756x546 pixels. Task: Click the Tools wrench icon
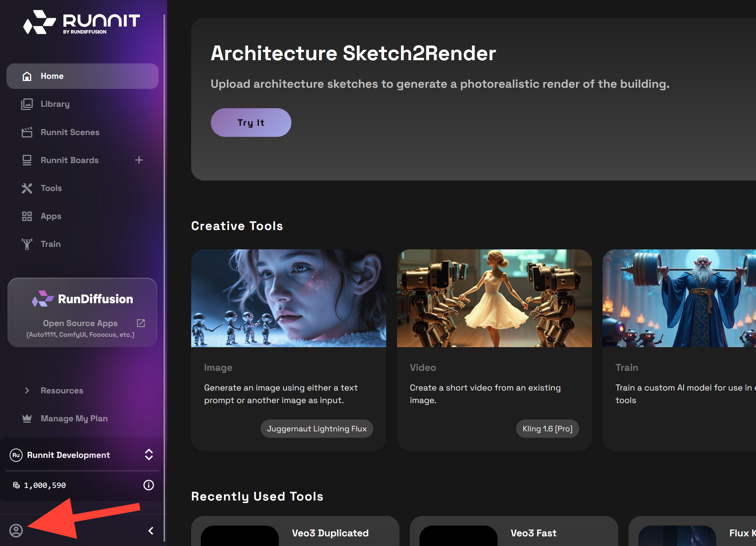coord(27,188)
